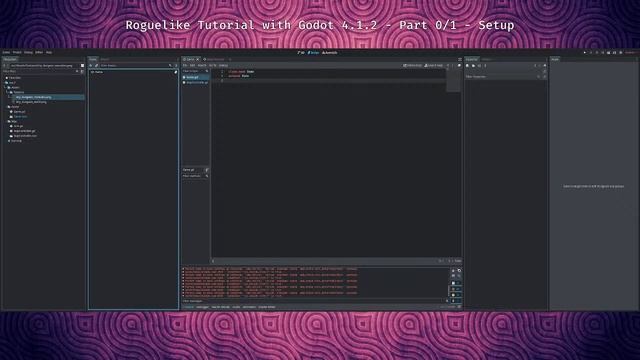Open the AssetLib workspace
The image size is (640, 360).
tap(329, 53)
